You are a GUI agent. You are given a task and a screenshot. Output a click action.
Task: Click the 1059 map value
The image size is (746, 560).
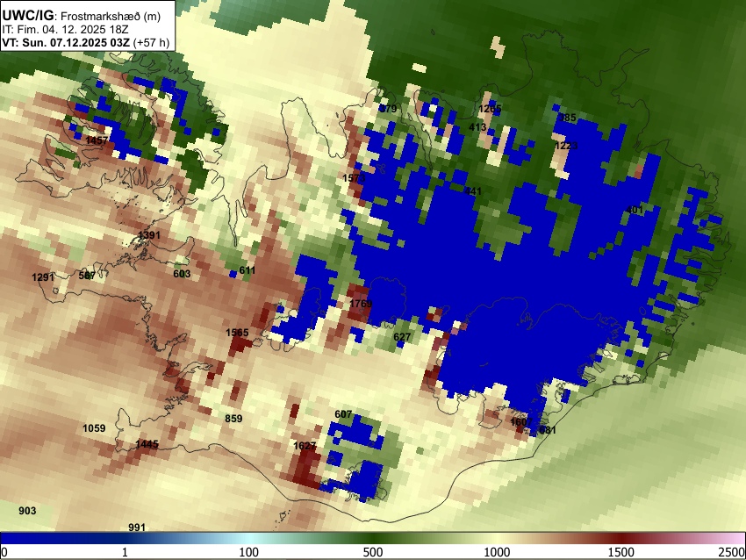pos(94,428)
